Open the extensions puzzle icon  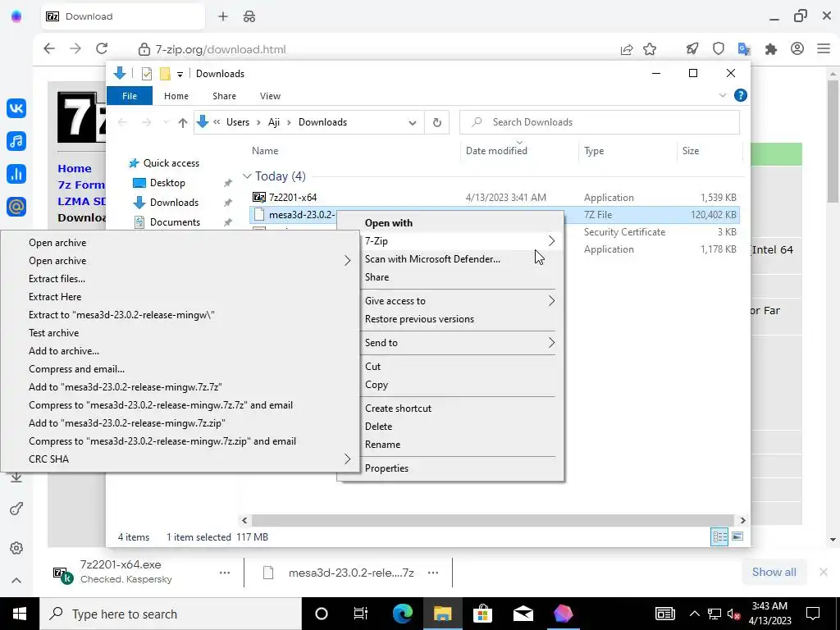(771, 49)
